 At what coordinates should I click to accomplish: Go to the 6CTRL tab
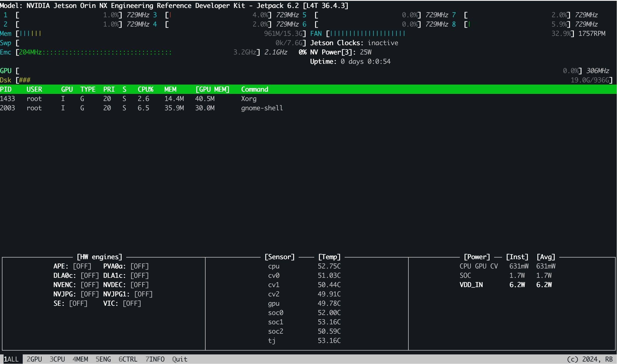tap(128, 359)
